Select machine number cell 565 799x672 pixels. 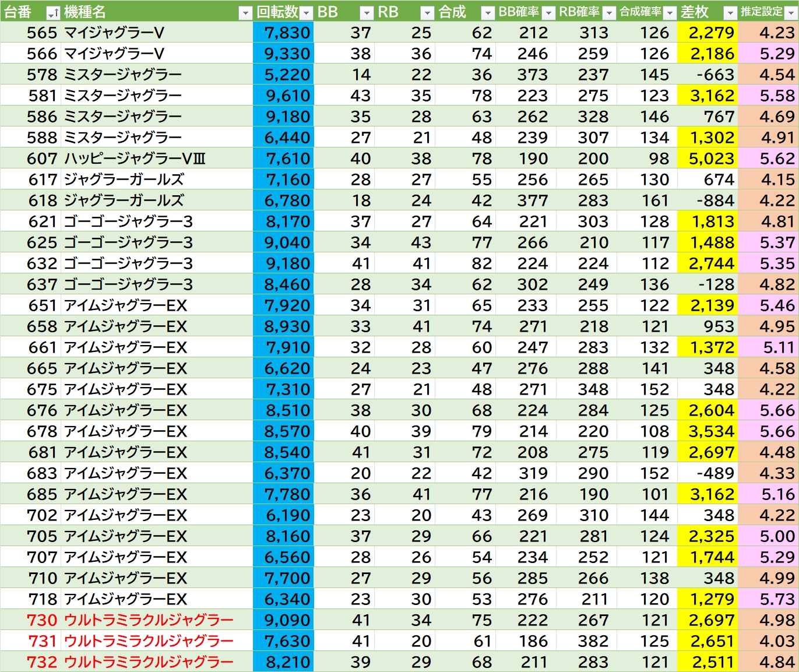pyautogui.click(x=30, y=33)
